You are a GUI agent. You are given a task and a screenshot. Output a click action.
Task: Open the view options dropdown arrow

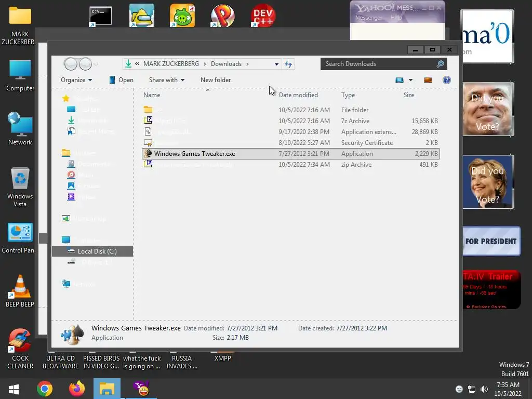[410, 80]
